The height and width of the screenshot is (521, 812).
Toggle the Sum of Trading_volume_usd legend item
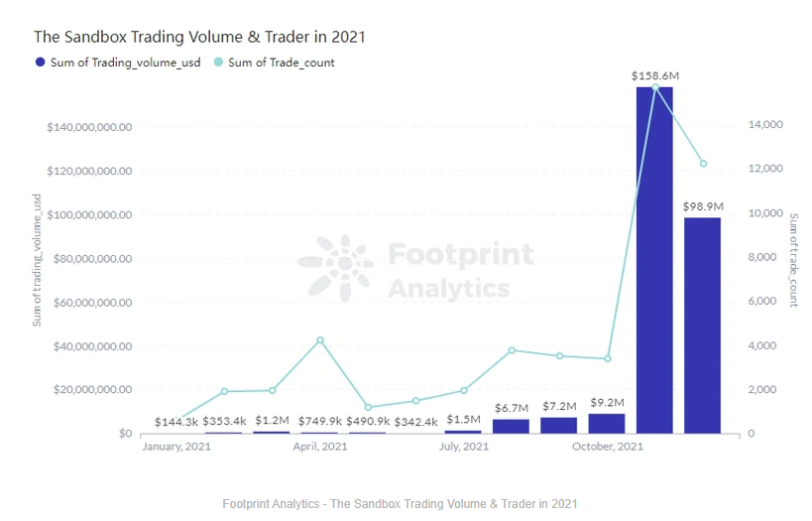point(118,63)
